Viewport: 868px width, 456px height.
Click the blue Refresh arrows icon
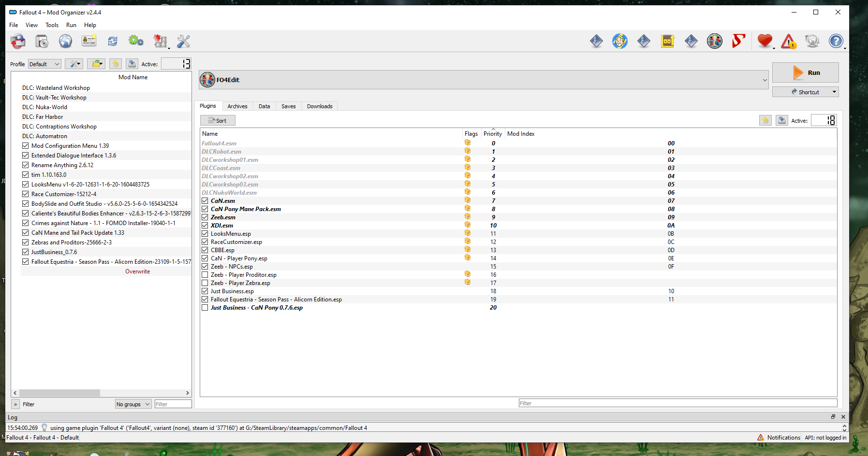113,42
